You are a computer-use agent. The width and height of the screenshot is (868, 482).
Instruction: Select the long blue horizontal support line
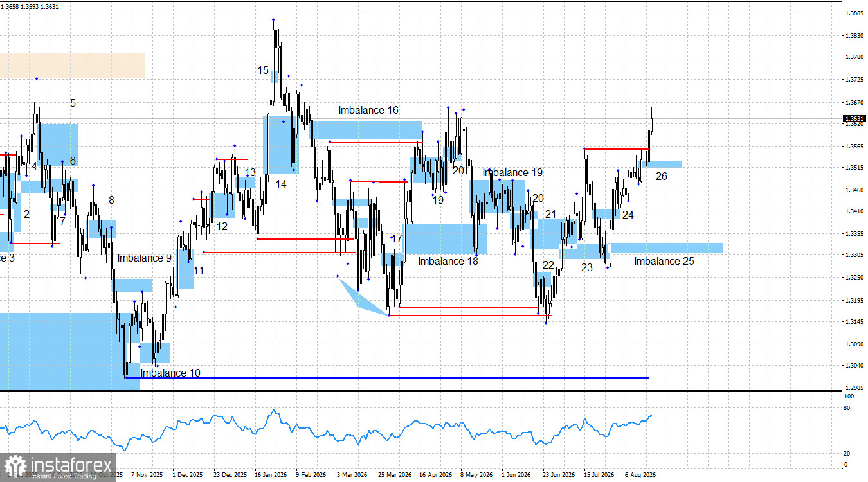(x=388, y=378)
